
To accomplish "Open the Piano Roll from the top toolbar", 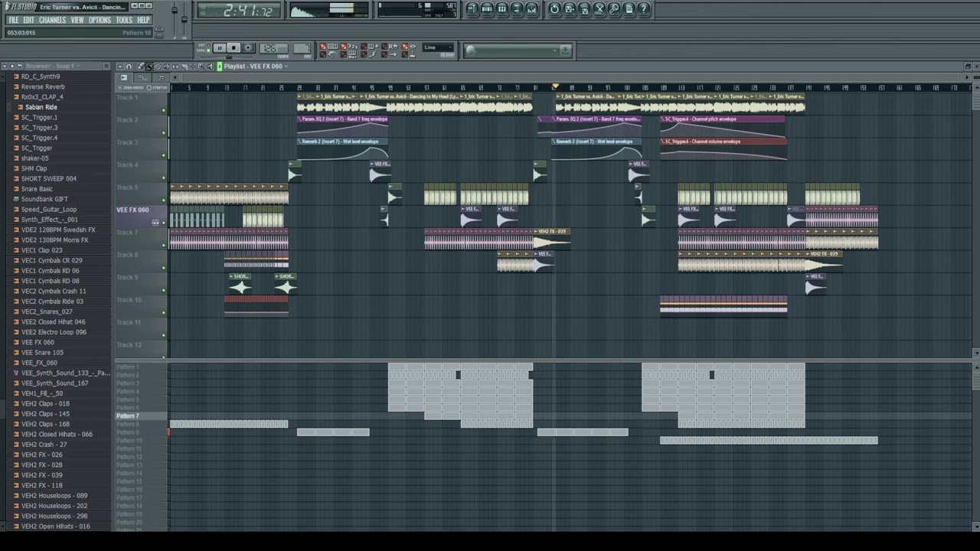I will [x=501, y=9].
